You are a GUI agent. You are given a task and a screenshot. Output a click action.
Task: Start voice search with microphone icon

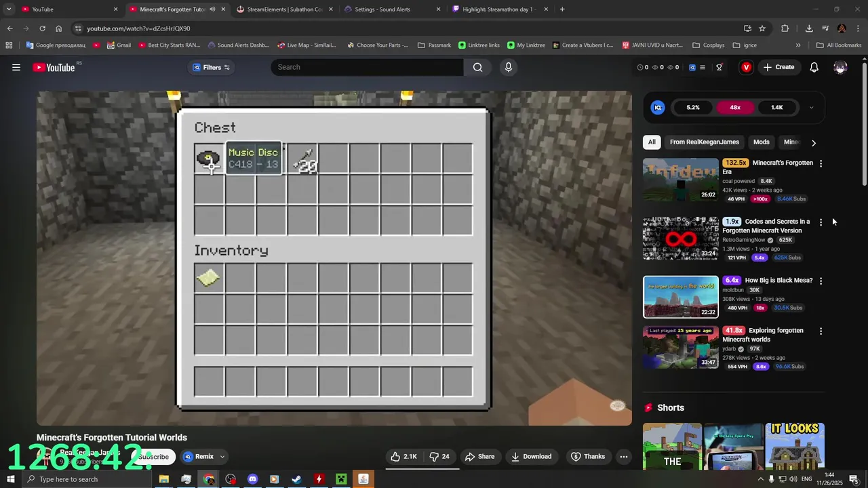point(508,67)
